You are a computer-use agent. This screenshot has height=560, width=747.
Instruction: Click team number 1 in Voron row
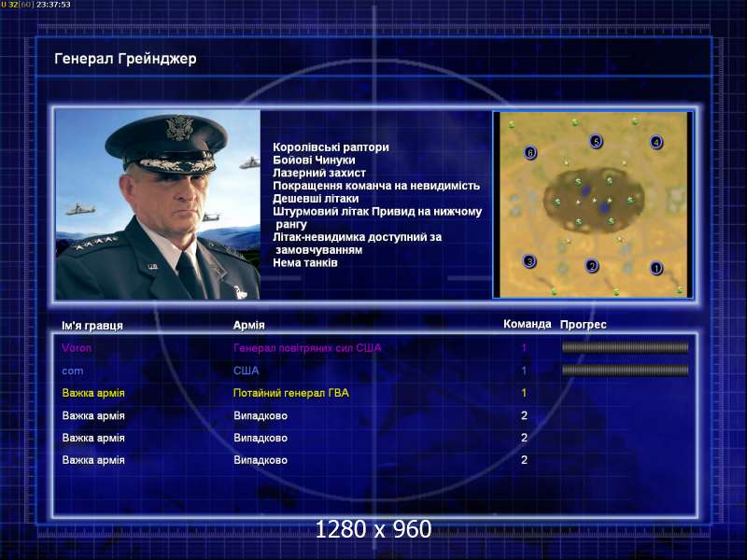(524, 348)
